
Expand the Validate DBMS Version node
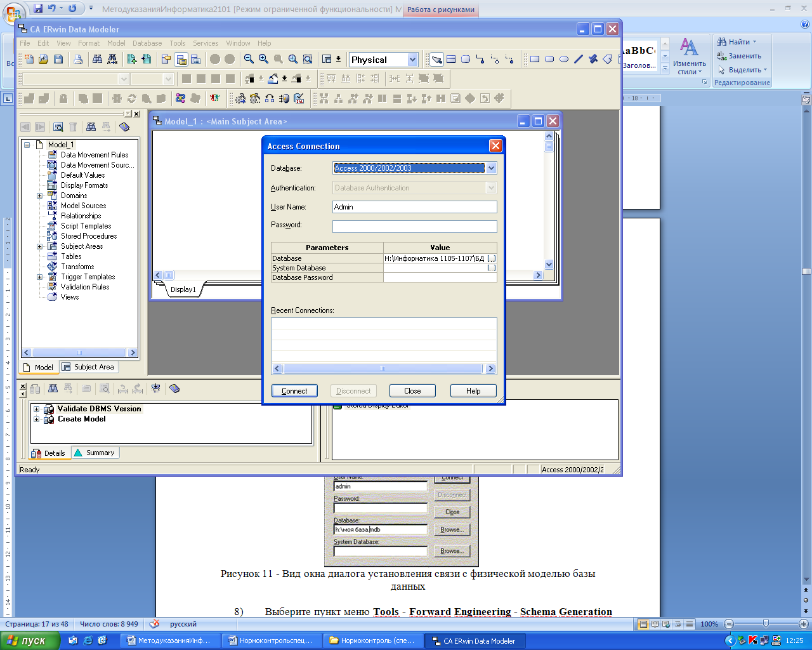(36, 409)
